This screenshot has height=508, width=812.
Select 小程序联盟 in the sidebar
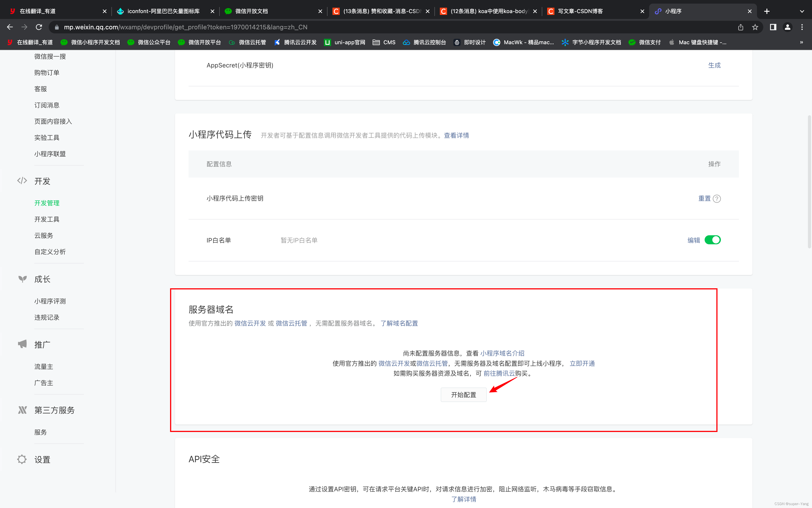(x=50, y=154)
